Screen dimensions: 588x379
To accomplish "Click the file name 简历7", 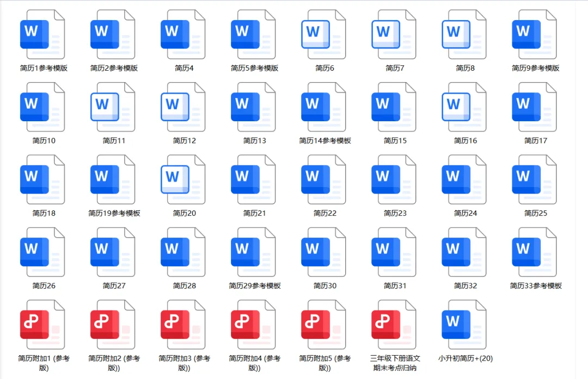I will point(395,68).
